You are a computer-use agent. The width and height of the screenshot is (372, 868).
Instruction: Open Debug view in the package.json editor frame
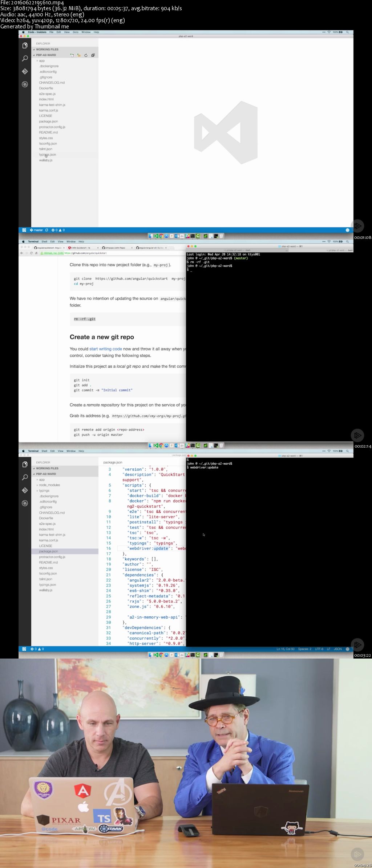pos(25,503)
